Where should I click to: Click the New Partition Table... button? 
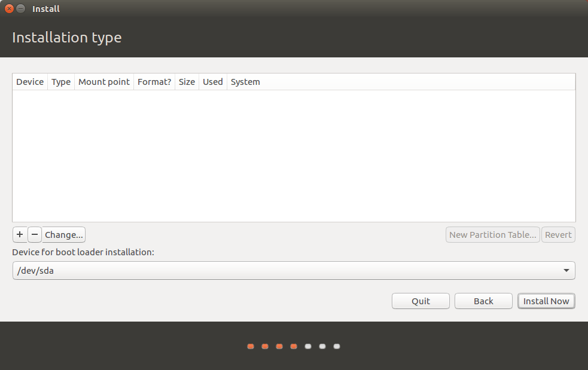tap(492, 235)
